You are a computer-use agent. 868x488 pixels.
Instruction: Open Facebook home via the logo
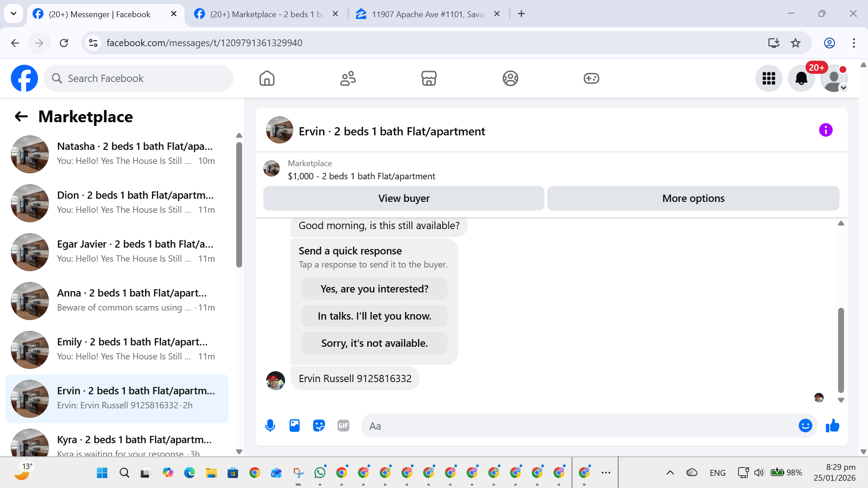tap(24, 78)
